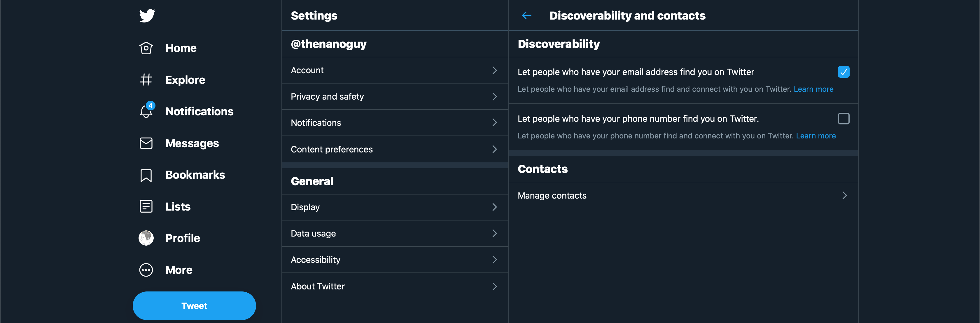Click the Explore hashtag icon

146,80
